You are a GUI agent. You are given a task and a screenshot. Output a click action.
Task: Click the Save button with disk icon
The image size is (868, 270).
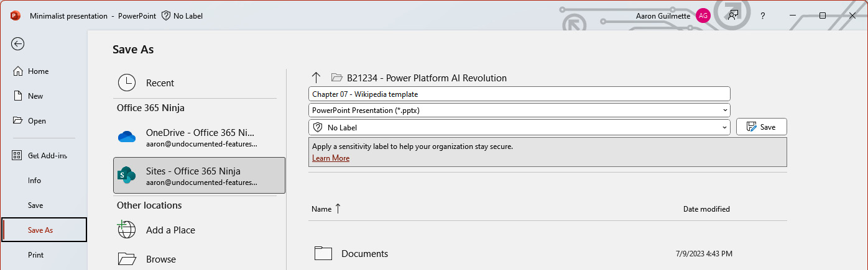tap(762, 127)
